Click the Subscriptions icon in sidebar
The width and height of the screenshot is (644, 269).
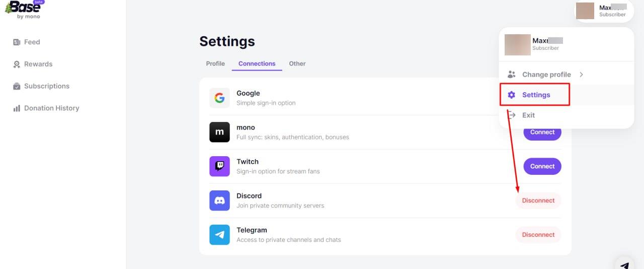point(17,86)
